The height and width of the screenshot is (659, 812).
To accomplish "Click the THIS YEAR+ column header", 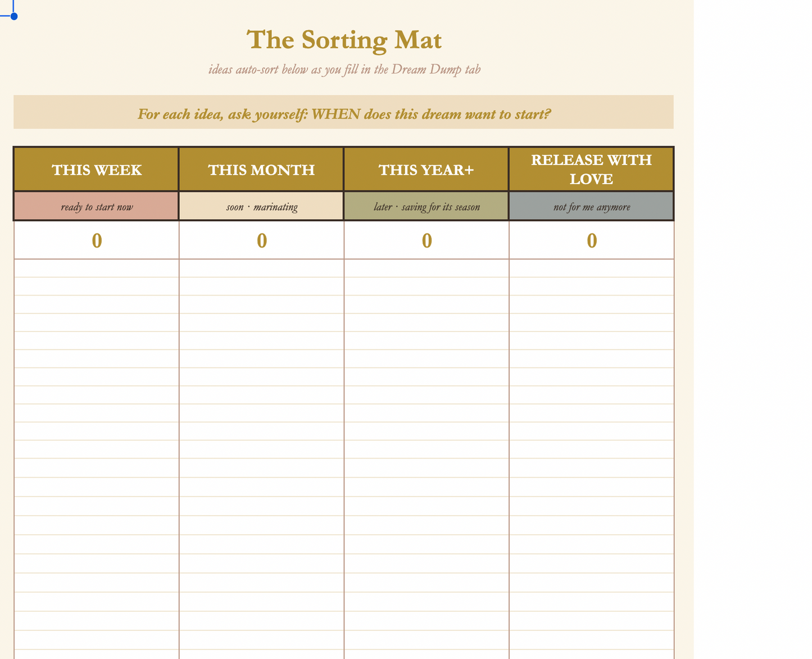I will click(x=427, y=169).
